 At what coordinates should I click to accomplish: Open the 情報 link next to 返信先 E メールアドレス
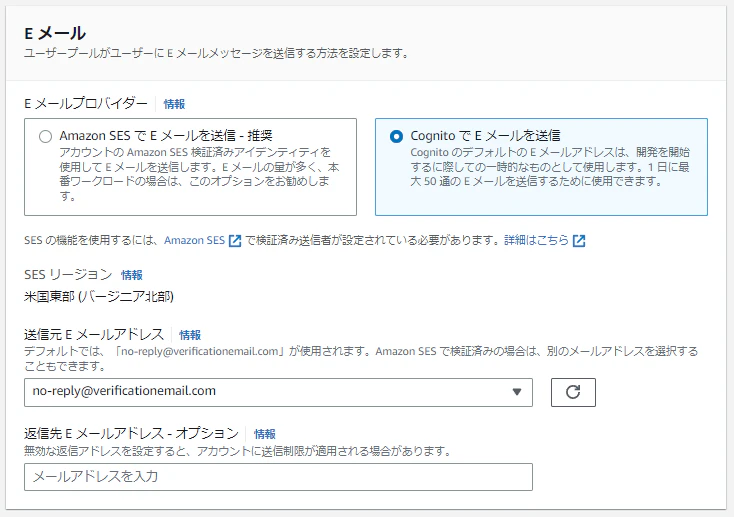click(264, 434)
